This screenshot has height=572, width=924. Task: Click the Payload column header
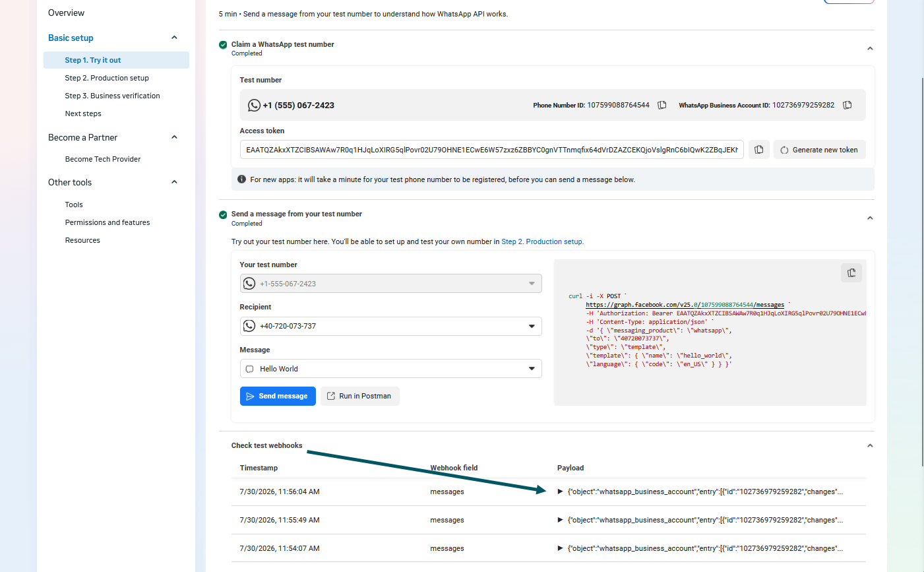click(x=570, y=468)
